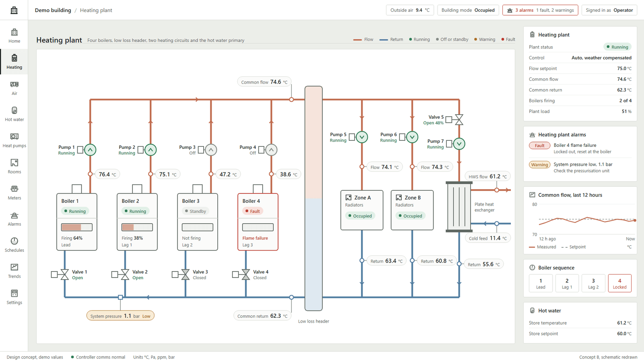The image size is (644, 362).
Task: Click Boiler 2 firing 38% bar
Action: [x=137, y=227]
